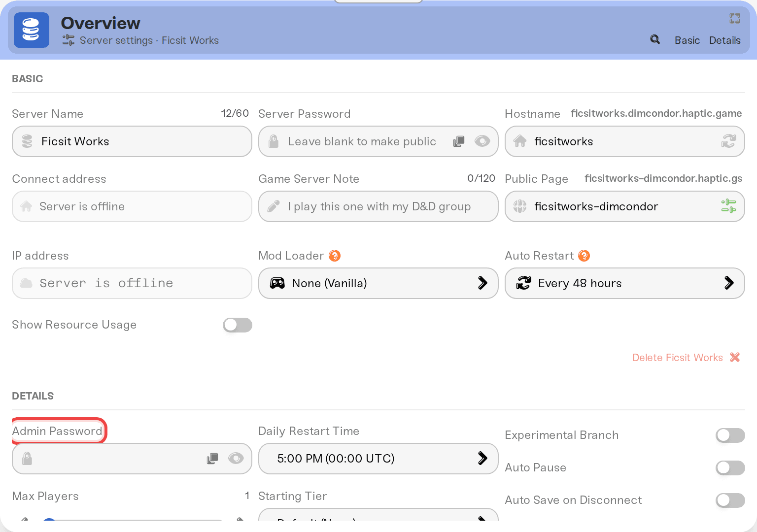Click into the Game Server Note field
757x532 pixels.
coord(378,206)
